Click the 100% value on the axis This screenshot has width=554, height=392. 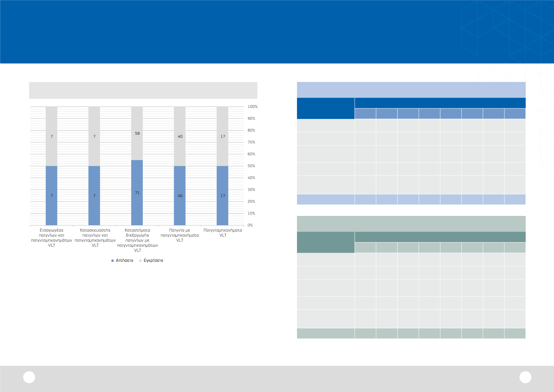pos(253,107)
